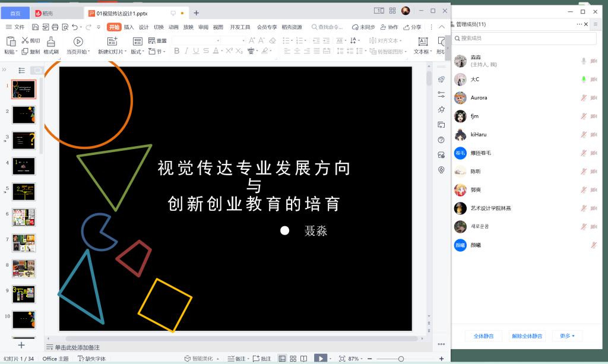Switch to the 动画 (Animation) tab
The width and height of the screenshot is (608, 364).
pos(173,27)
